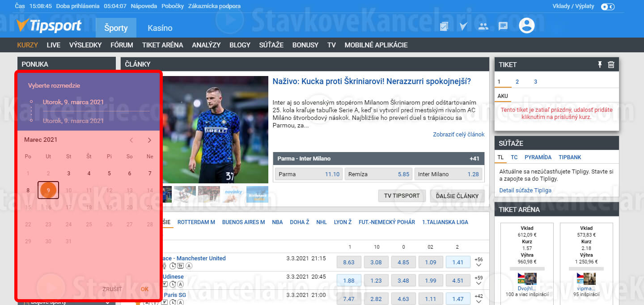The image size is (644, 305).
Task: Click the Tipsport logo
Action: point(49,25)
